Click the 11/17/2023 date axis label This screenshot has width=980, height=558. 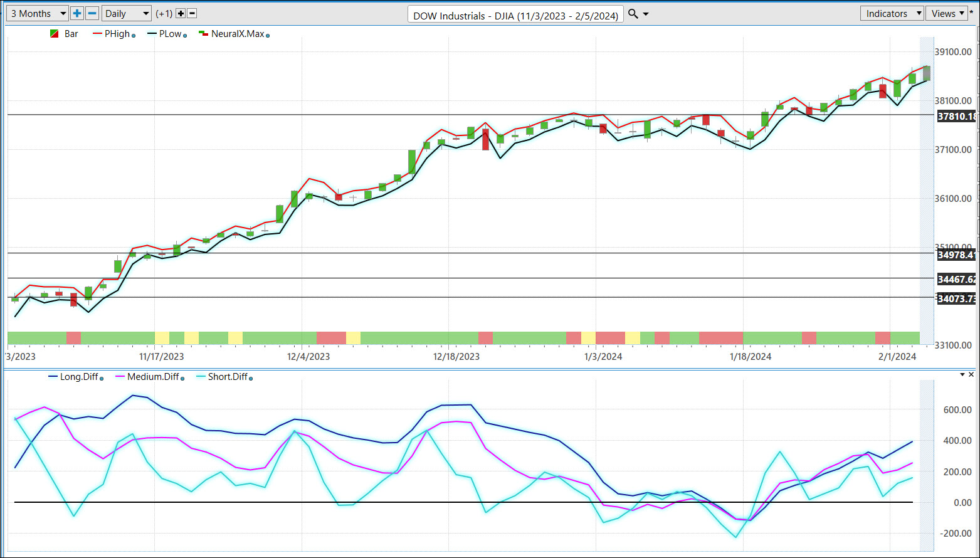(x=162, y=357)
